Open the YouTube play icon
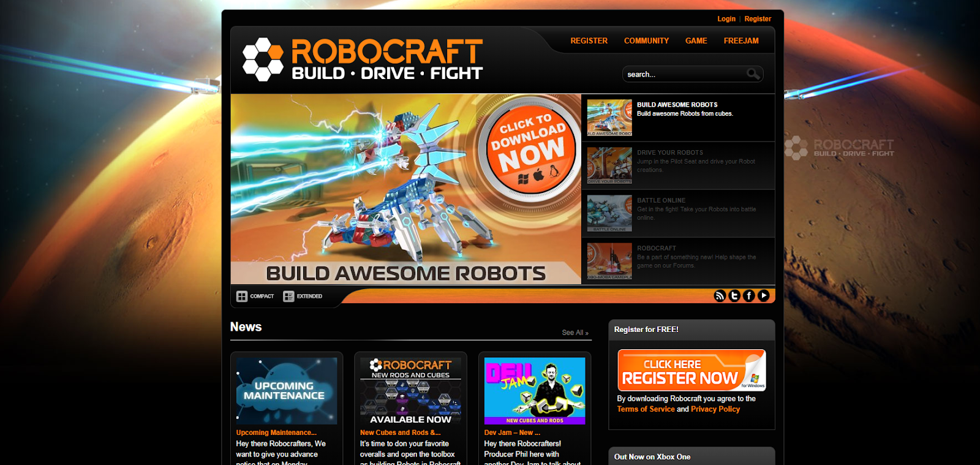980x465 pixels. pyautogui.click(x=764, y=296)
